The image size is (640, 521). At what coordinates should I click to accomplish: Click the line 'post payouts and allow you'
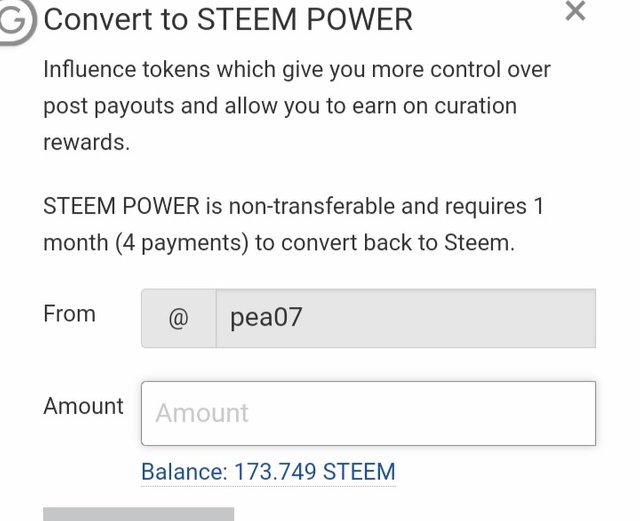click(x=280, y=106)
